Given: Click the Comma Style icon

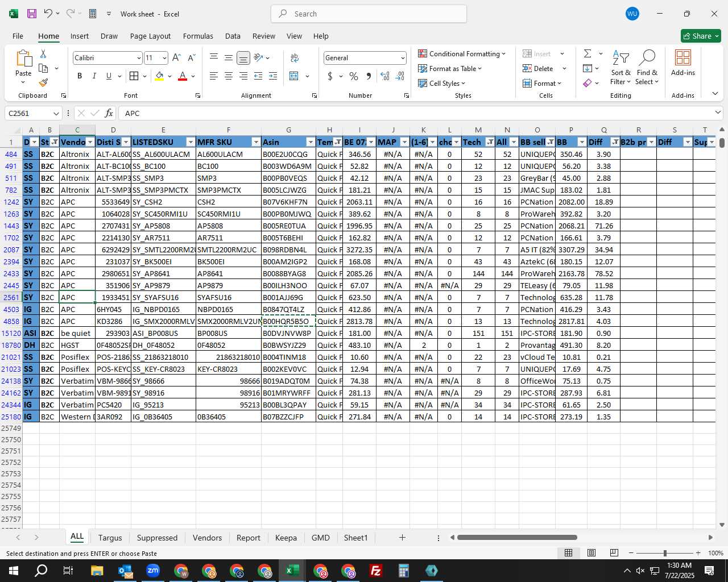Looking at the screenshot, I should (369, 76).
